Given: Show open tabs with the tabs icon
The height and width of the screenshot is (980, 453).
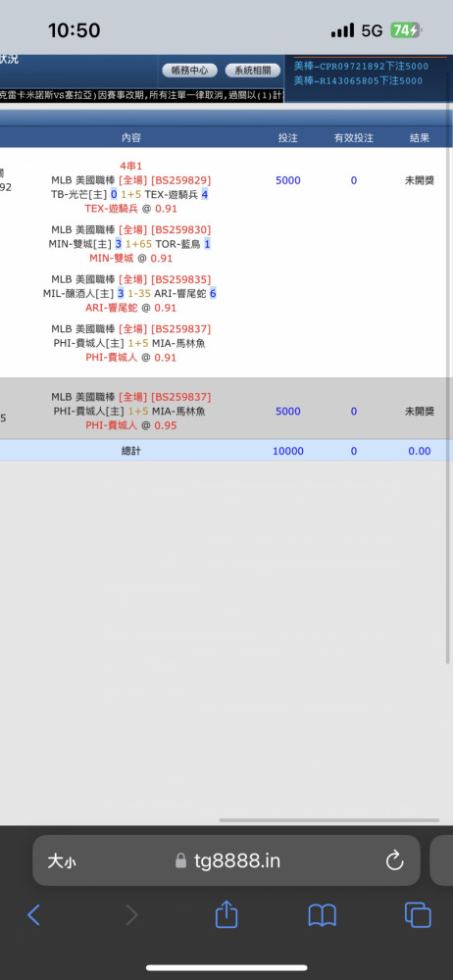Looking at the screenshot, I should pos(418,915).
